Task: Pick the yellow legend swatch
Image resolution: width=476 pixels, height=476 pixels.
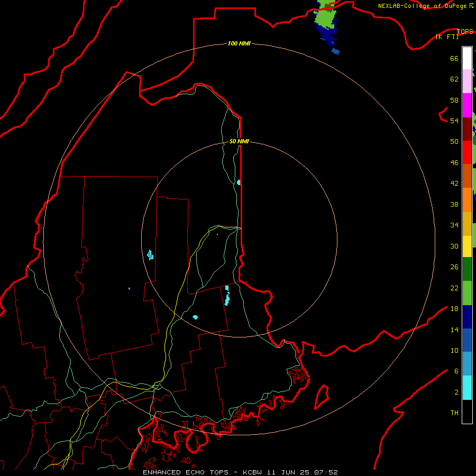Action: coord(467,246)
